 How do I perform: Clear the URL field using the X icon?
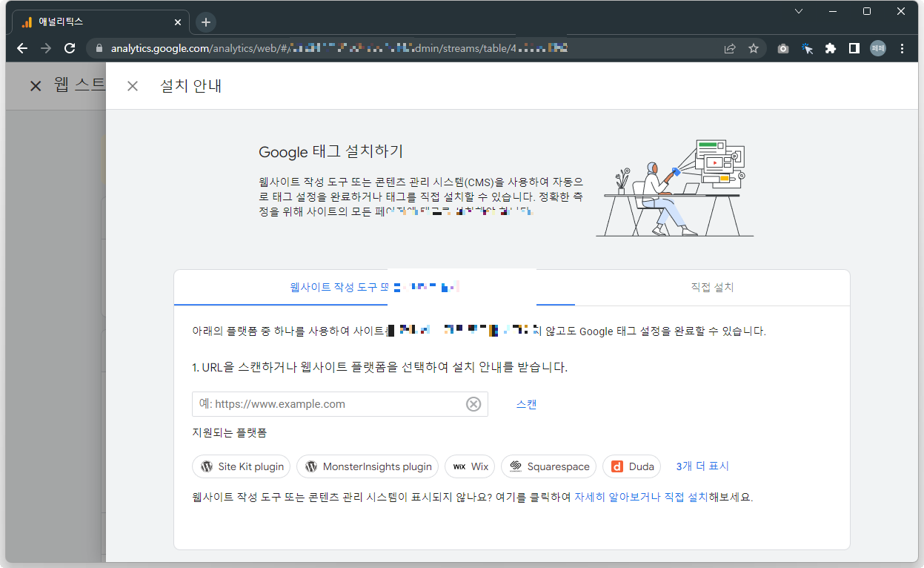(x=473, y=403)
